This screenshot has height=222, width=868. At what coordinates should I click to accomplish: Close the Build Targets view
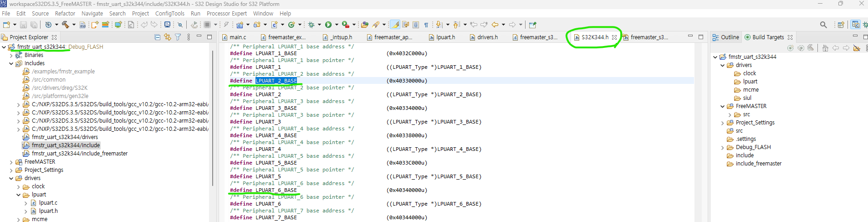790,37
